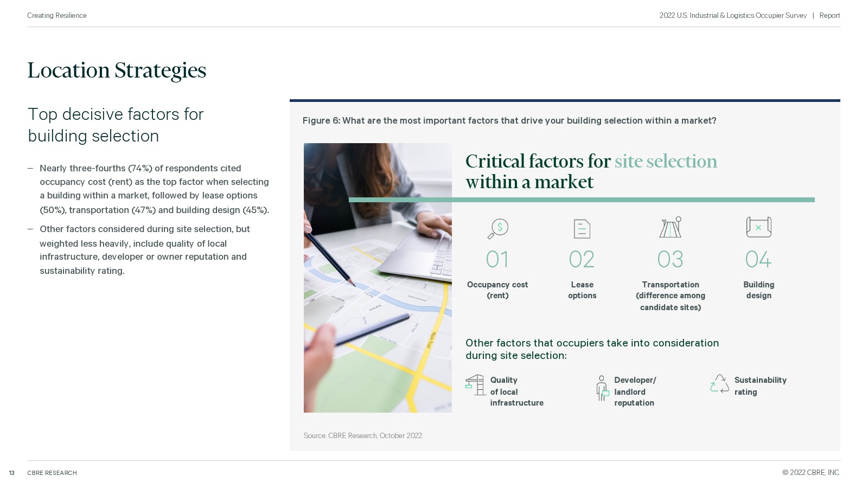
Task: Click the number 01 ranking label
Action: click(497, 260)
